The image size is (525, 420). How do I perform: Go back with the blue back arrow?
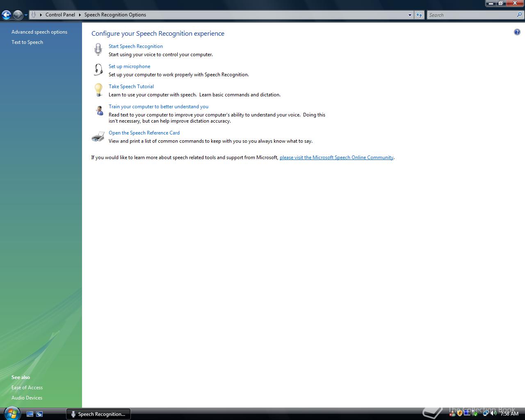pos(6,15)
